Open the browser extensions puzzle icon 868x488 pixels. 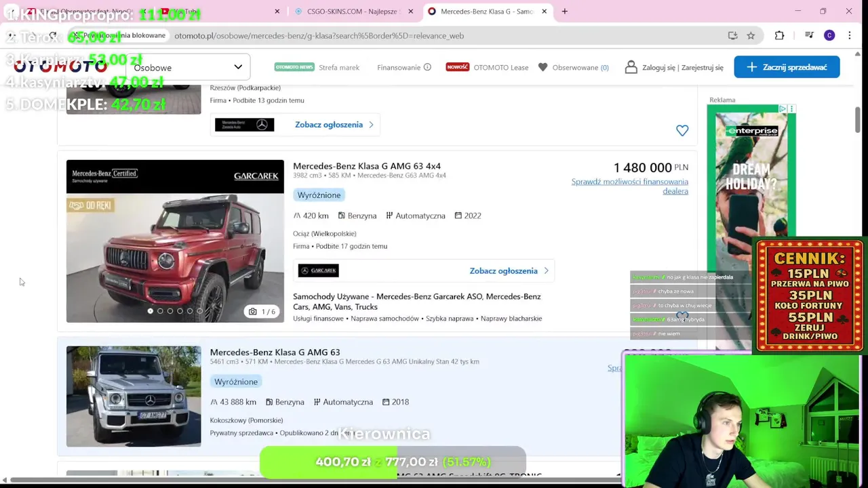coord(779,35)
